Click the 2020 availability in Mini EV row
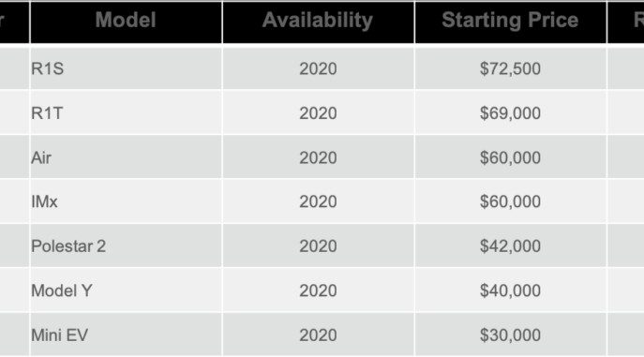The image size is (644, 357). 319,335
